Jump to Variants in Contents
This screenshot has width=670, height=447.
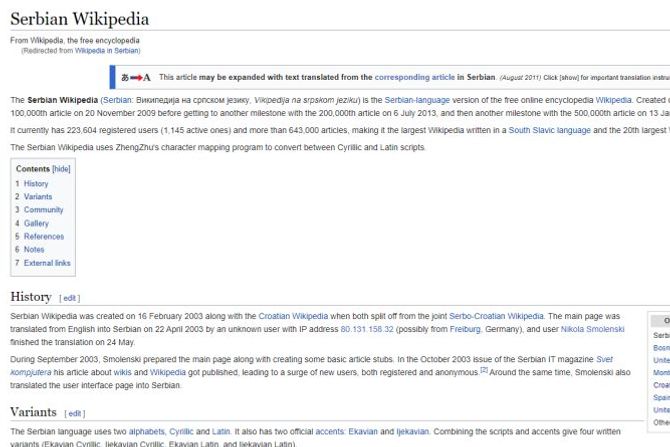(38, 197)
